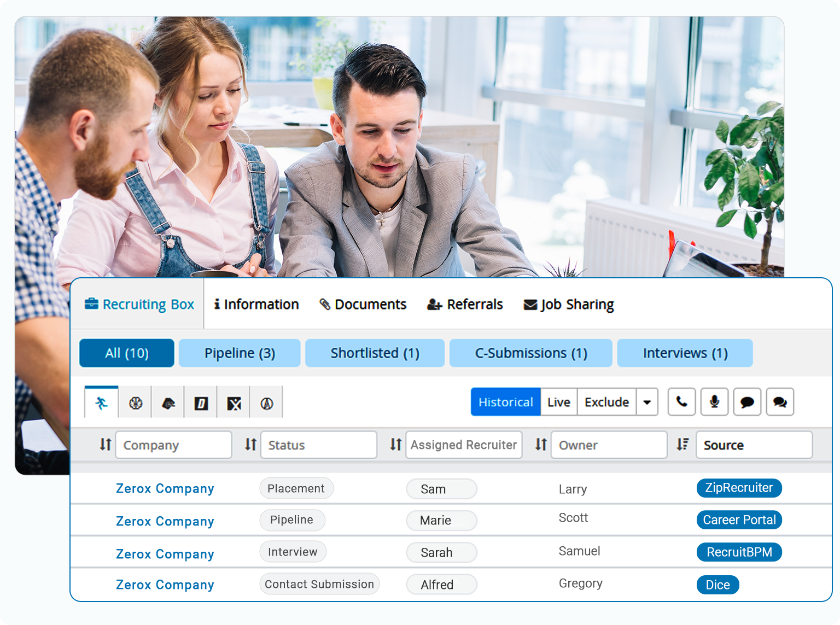Screen dimensions: 840x625
Task: Sort records by Company column
Action: coord(104,445)
